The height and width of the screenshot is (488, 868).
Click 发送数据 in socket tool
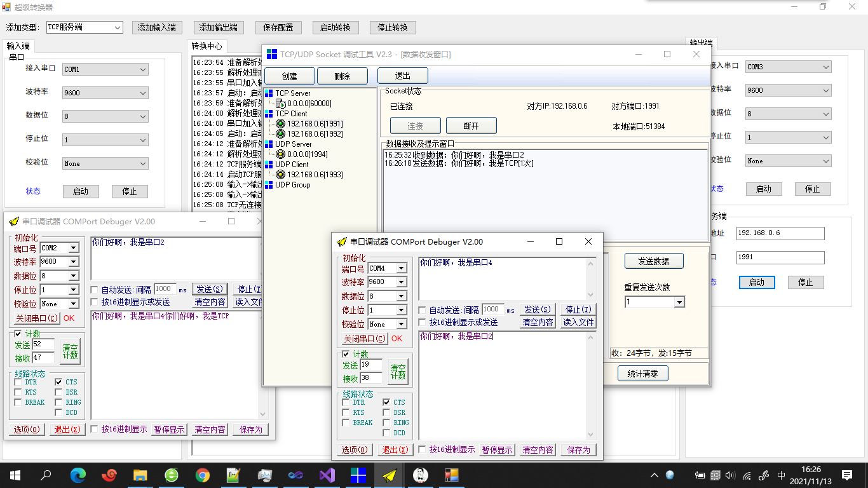click(x=654, y=261)
